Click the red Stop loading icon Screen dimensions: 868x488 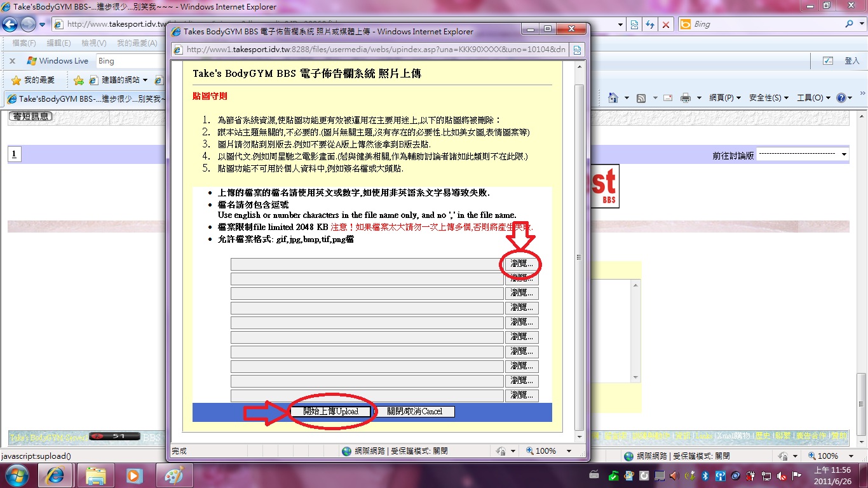point(665,24)
